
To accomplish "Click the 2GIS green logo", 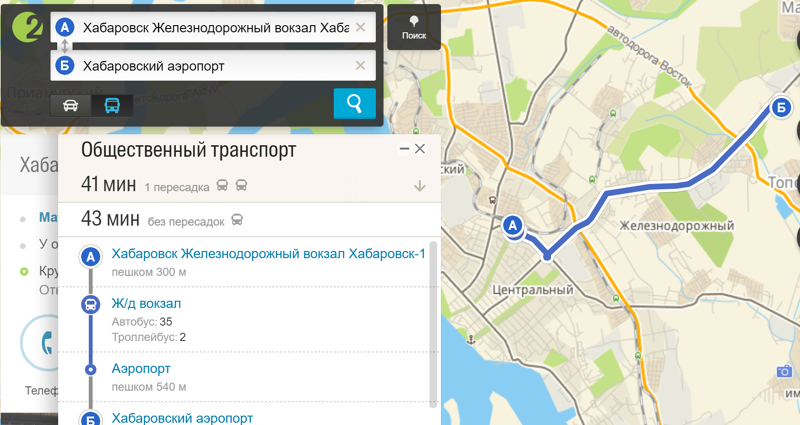I will click(25, 29).
